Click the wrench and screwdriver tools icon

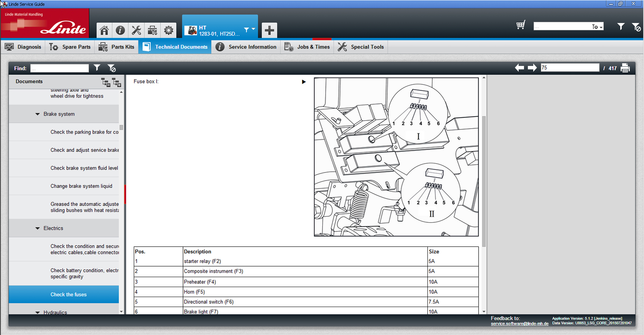pos(136,30)
